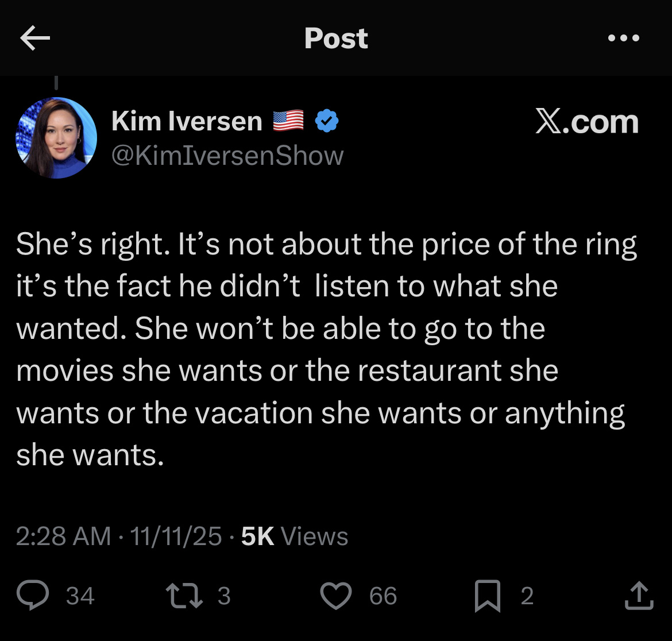Open the @KimIversenShow handle link
672x641 pixels.
tap(227, 156)
